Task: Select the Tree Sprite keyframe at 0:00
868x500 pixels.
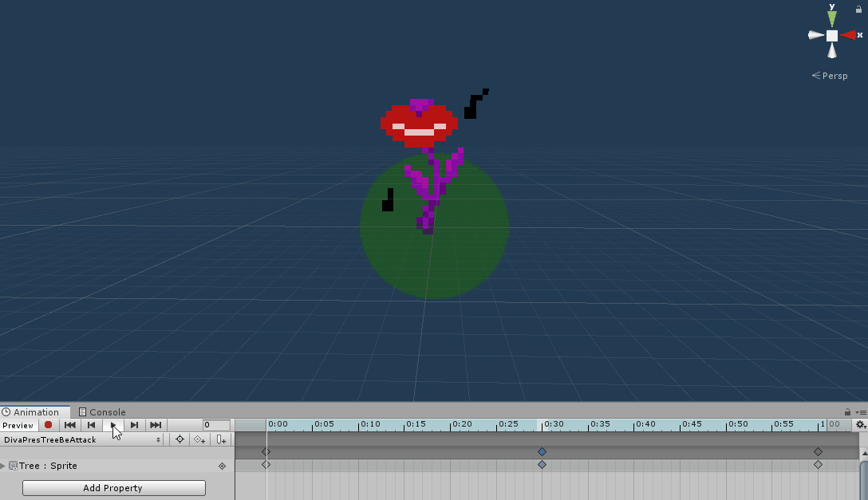Action: (x=266, y=465)
